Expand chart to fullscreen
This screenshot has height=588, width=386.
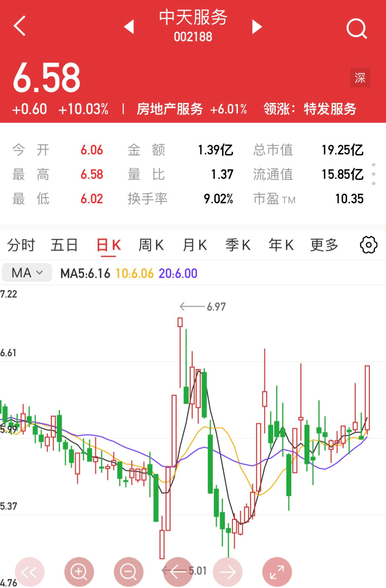[277, 572]
